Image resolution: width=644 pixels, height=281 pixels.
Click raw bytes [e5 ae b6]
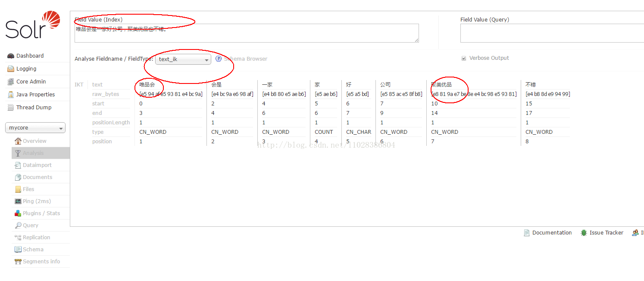[x=326, y=94]
